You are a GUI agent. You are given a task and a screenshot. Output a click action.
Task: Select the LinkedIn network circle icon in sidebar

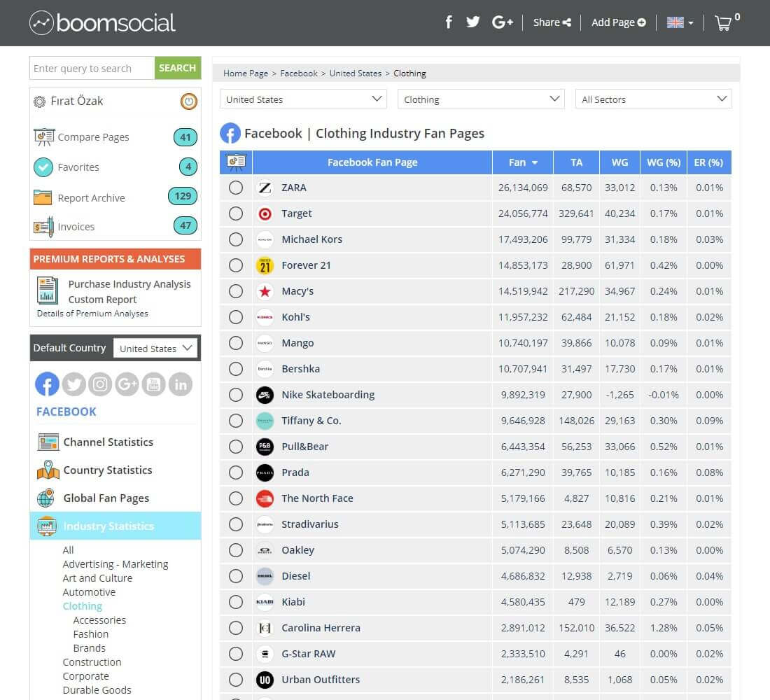180,384
